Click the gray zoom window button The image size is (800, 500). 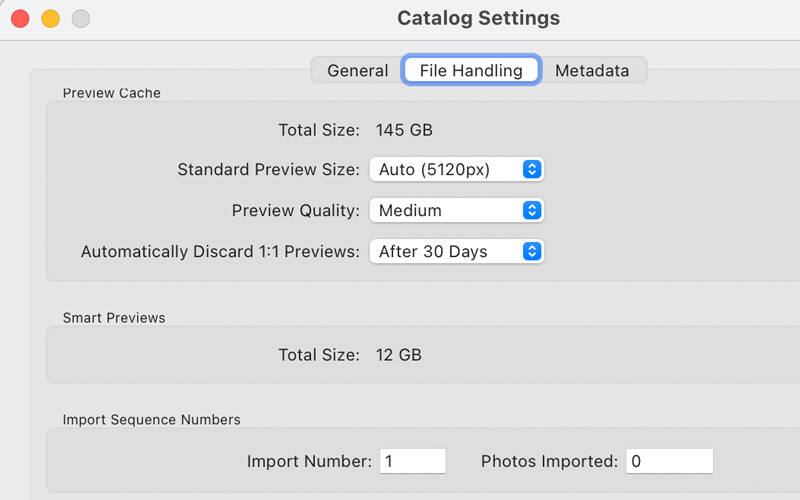click(x=80, y=18)
